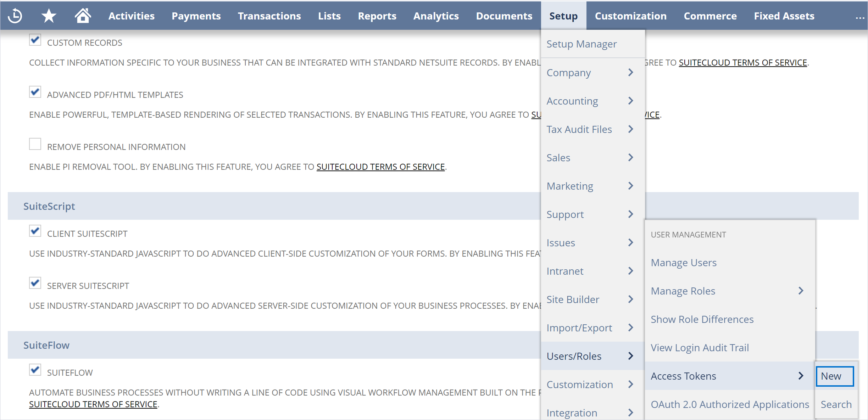868x420 pixels.
Task: Select Users/Roles in the Setup menu
Action: point(592,356)
